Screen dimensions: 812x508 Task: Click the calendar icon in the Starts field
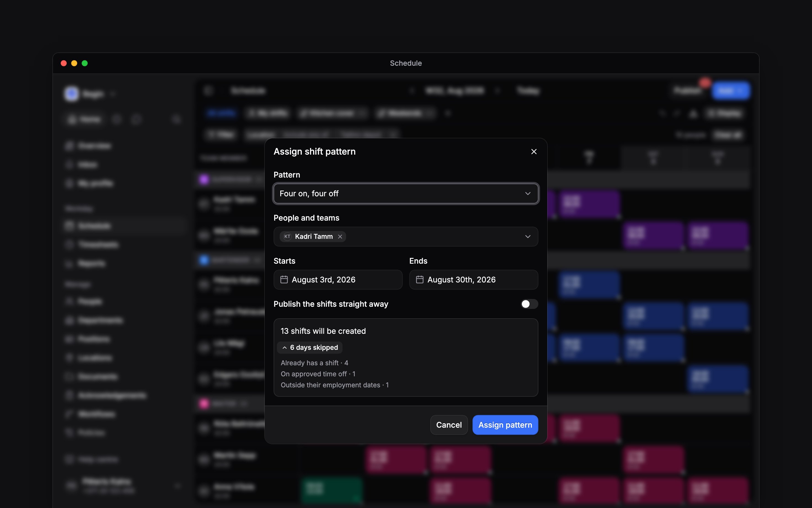[x=284, y=279]
